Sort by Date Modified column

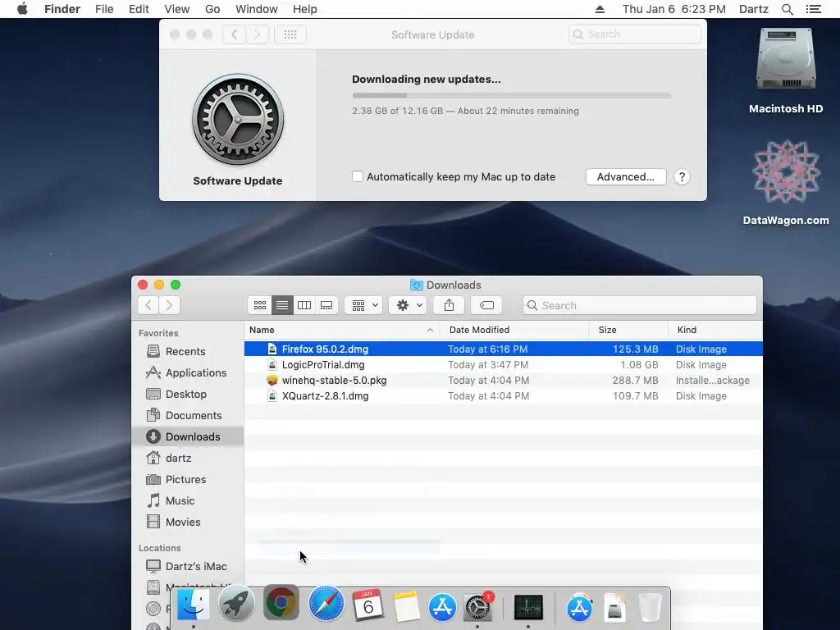click(x=514, y=330)
